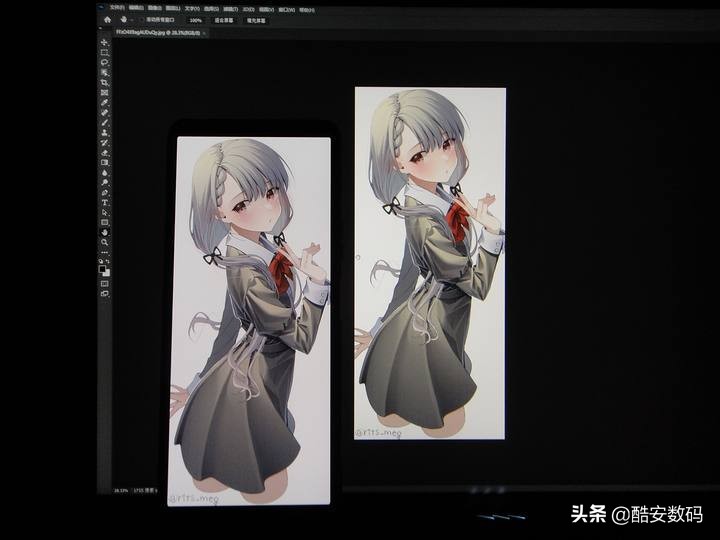This screenshot has height=540, width=720.
Task: Select the Rectangular Marquee tool
Action: click(x=104, y=52)
